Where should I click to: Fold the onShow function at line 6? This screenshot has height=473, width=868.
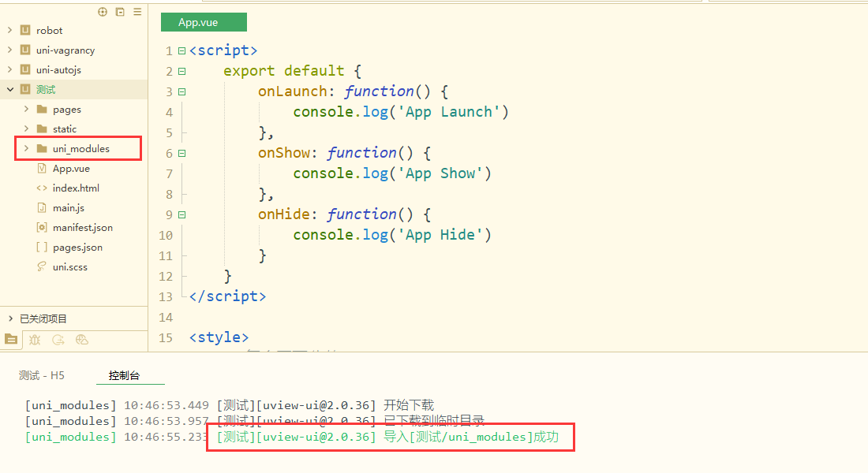181,153
